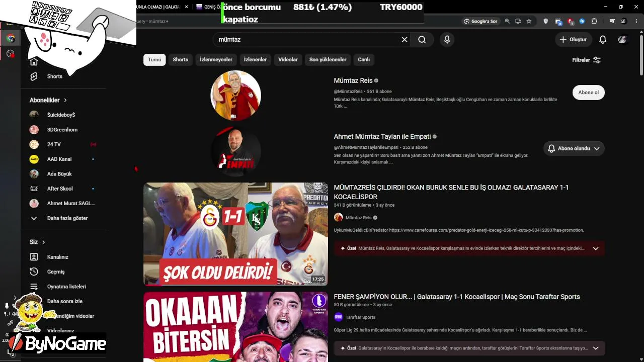Select the Canlı filter chip
The image size is (644, 362).
click(x=364, y=59)
